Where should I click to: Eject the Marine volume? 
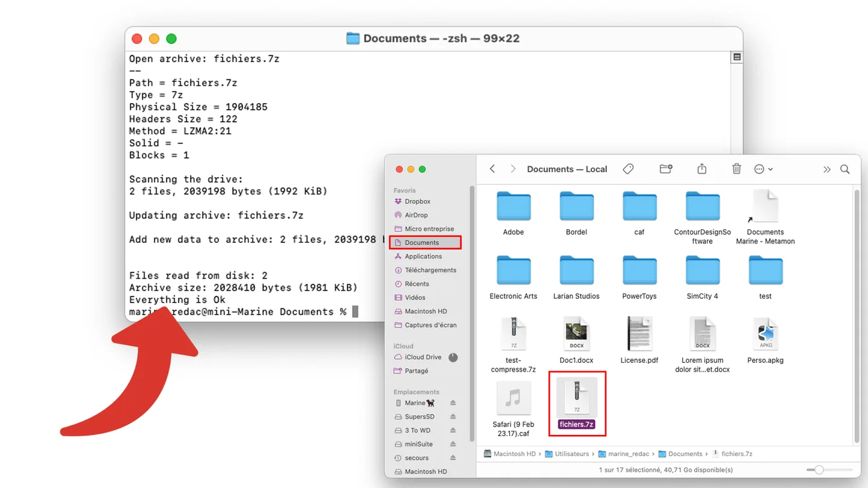coord(453,403)
